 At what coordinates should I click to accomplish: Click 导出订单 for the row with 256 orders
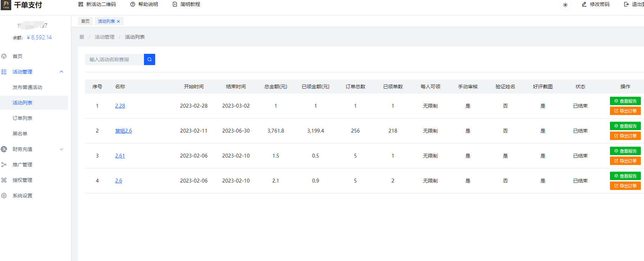[625, 136]
